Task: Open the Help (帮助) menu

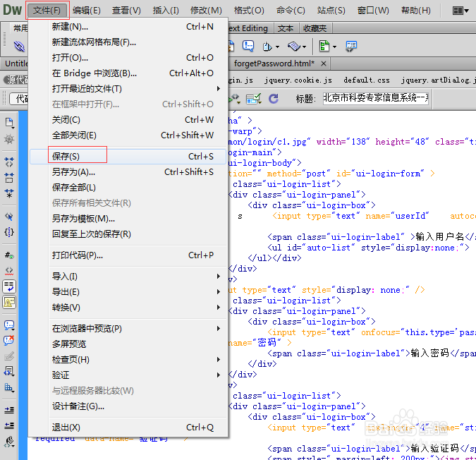Action: pyautogui.click(x=416, y=11)
